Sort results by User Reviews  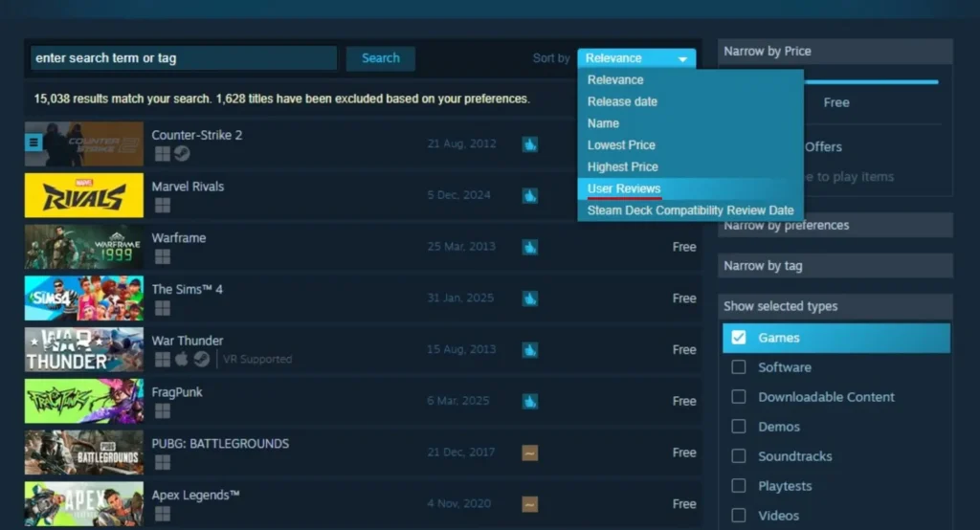point(691,188)
